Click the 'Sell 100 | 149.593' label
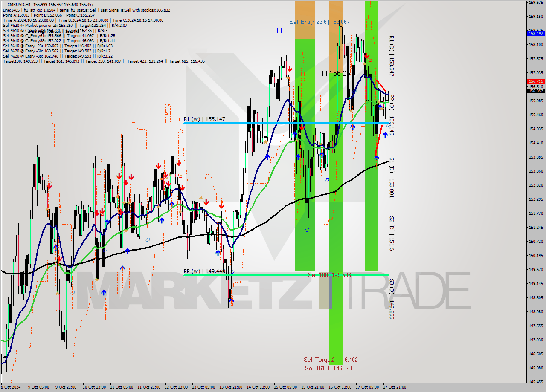 tap(329, 275)
